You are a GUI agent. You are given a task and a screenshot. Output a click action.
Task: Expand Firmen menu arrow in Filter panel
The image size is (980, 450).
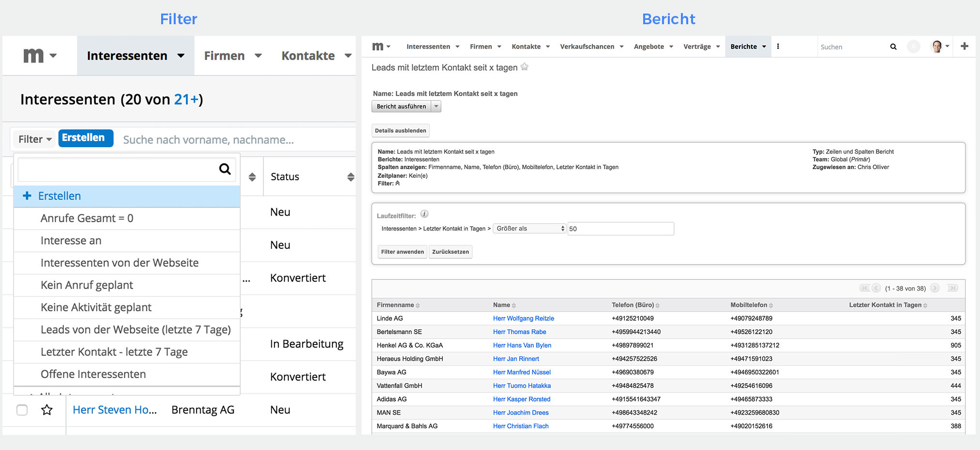258,56
